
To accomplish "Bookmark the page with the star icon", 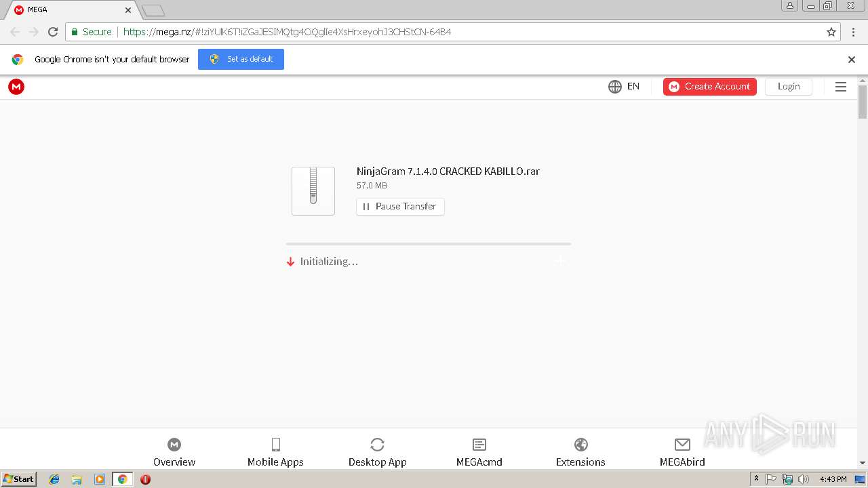I will tap(831, 32).
